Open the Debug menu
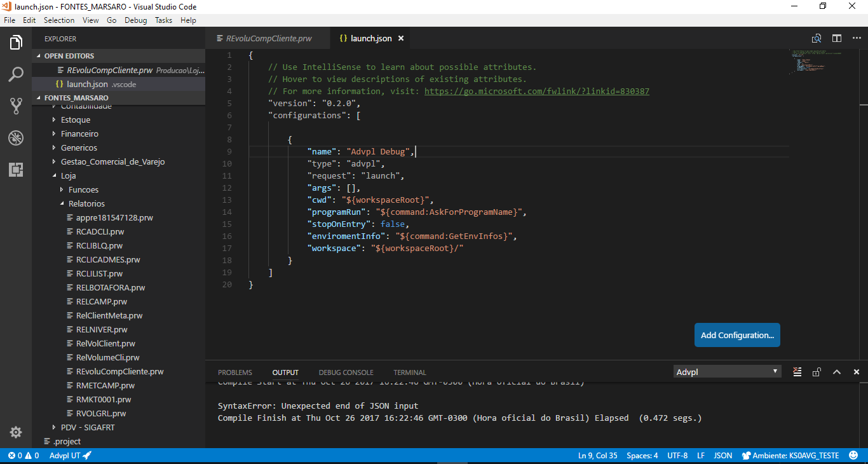 pos(135,20)
